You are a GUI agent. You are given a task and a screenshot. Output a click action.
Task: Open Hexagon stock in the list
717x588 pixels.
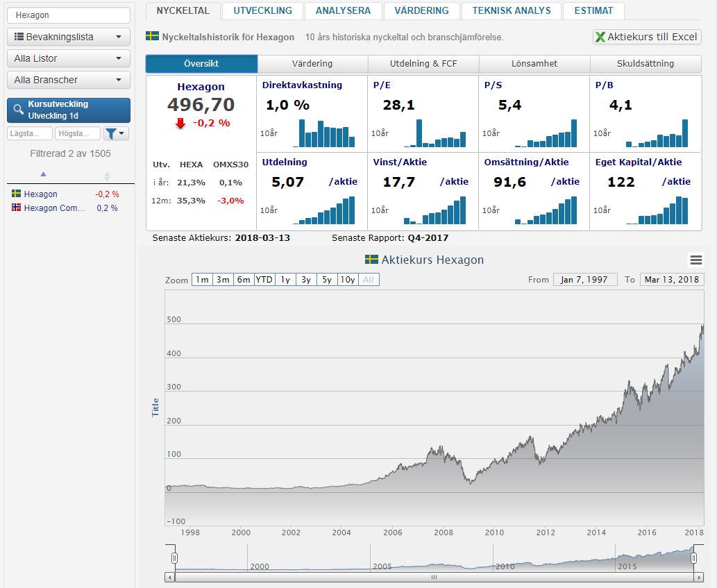coord(40,194)
